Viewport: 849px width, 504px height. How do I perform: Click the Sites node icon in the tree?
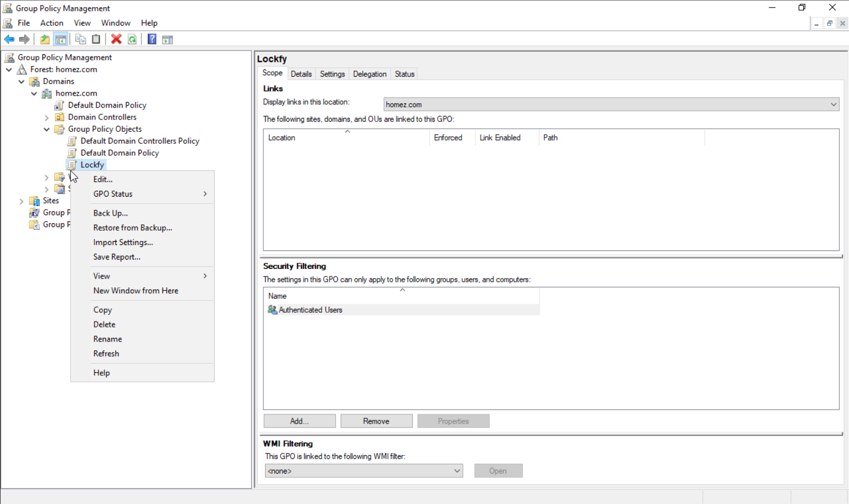34,201
